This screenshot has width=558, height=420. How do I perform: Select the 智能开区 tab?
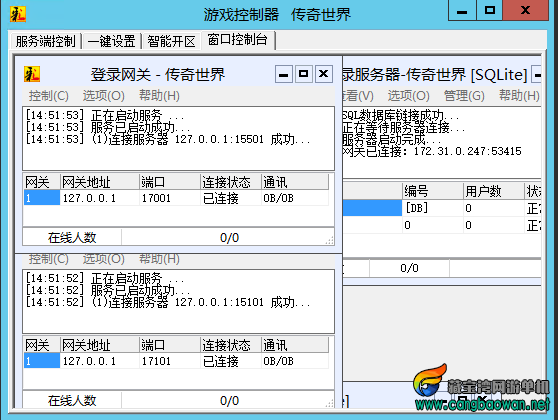[x=172, y=41]
